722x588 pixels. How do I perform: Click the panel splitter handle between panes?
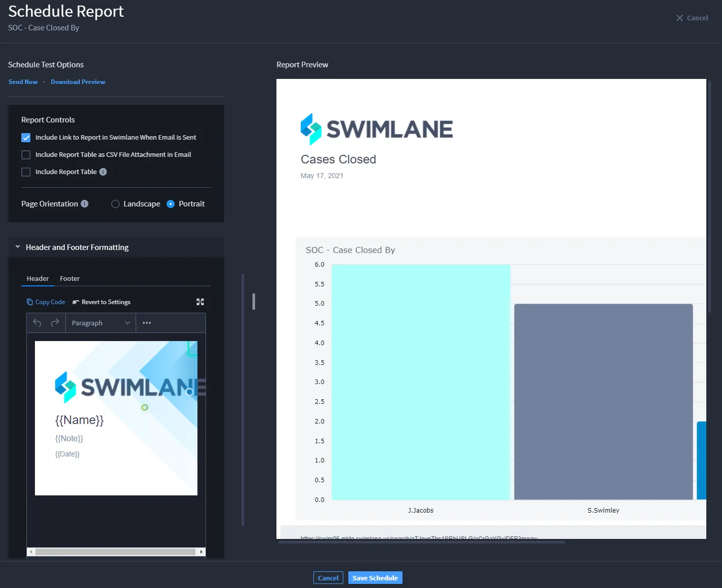pos(254,302)
